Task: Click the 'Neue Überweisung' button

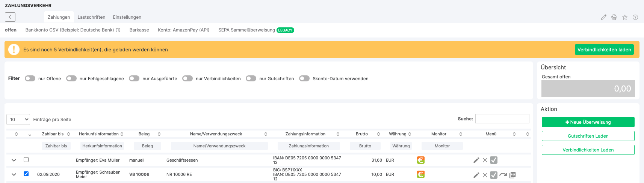Action: coord(588,122)
